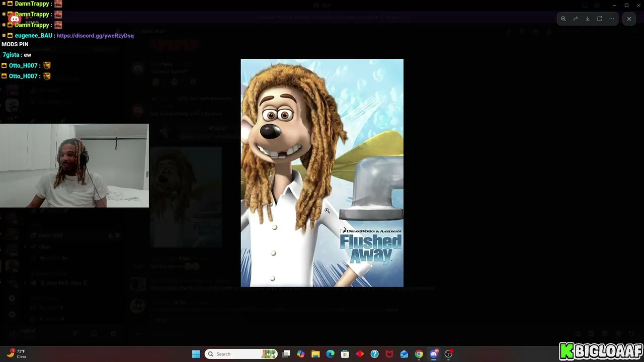644x362 pixels.
Task: Open Task View on the taskbar
Action: tap(286, 354)
